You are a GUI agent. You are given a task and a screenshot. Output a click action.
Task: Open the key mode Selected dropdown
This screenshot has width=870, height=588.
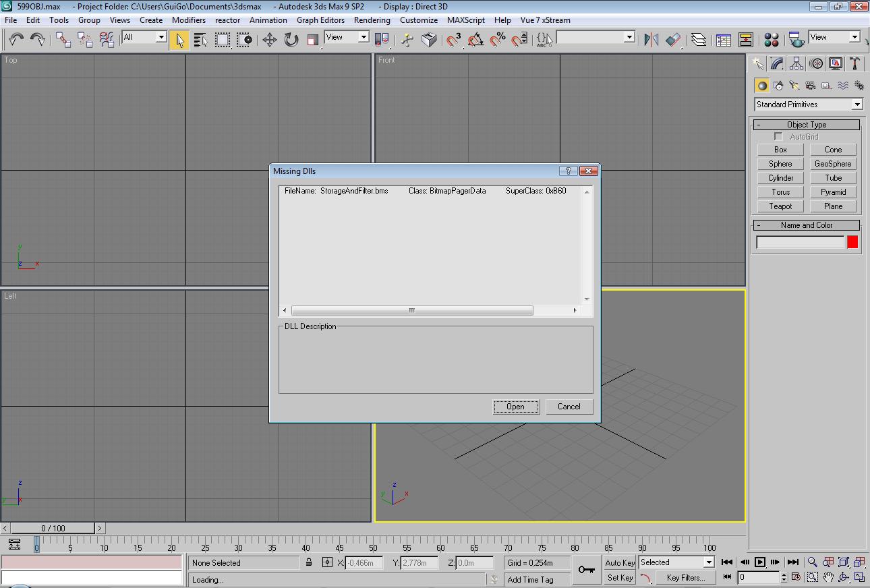click(676, 562)
